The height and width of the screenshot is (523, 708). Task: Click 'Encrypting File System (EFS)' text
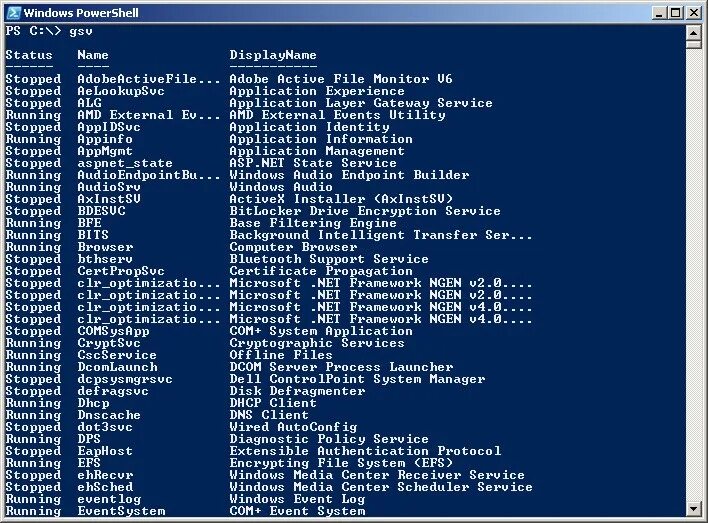click(341, 463)
